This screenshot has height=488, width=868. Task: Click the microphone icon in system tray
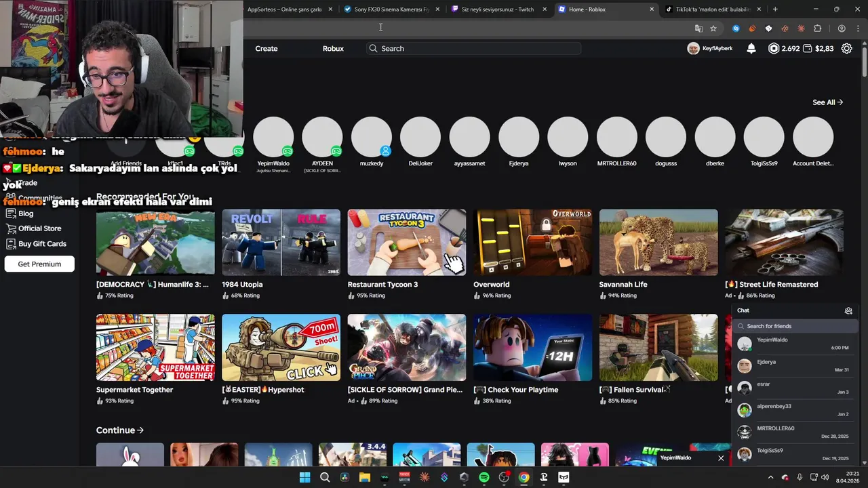[800, 477]
